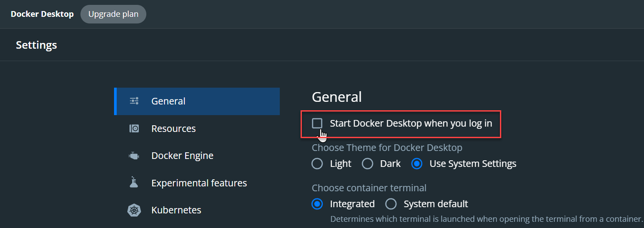Click Choose Theme for Docker Desktop label
The image size is (644, 228).
click(387, 148)
